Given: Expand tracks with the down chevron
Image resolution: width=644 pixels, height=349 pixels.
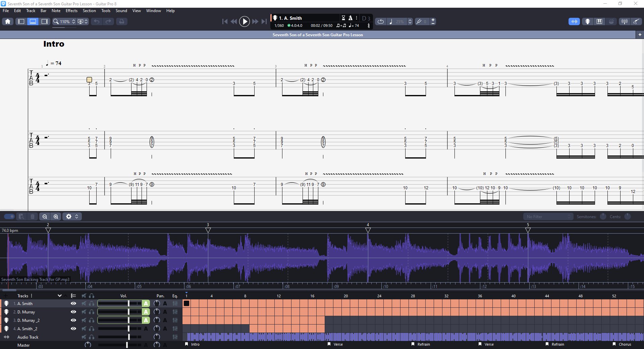Looking at the screenshot, I should coord(60,296).
